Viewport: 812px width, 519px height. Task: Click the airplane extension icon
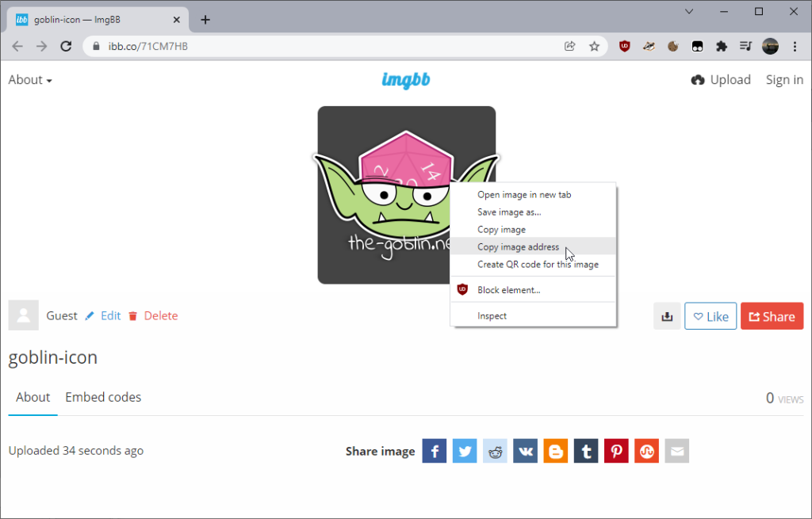point(649,46)
